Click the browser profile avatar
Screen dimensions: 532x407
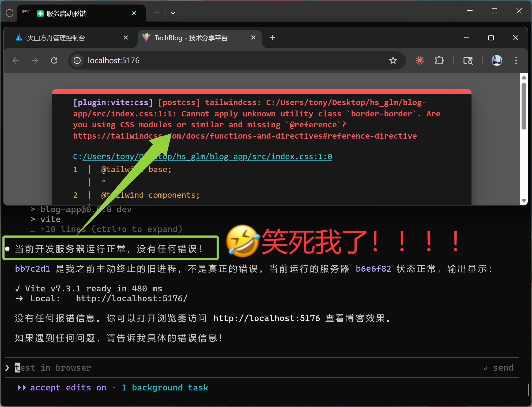(x=497, y=60)
